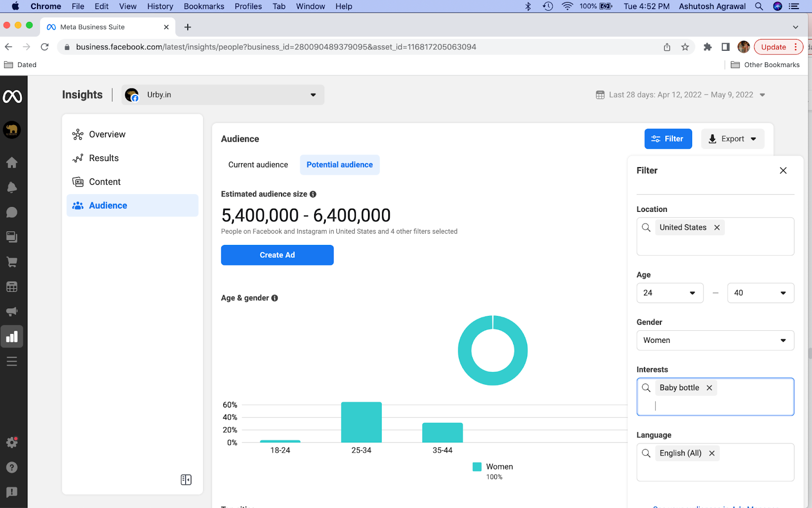
Task: Open the Inbox chat bubble icon
Action: (12, 212)
